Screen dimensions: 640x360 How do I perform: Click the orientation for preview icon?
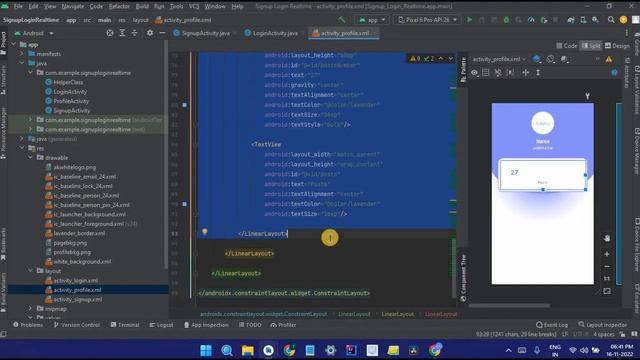(551, 59)
